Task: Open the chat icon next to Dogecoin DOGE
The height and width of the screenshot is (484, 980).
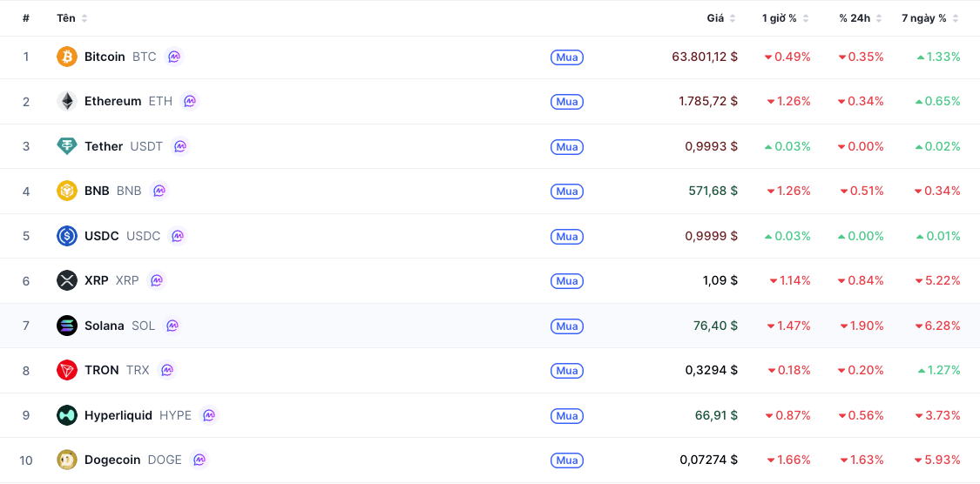Action: coord(199,460)
